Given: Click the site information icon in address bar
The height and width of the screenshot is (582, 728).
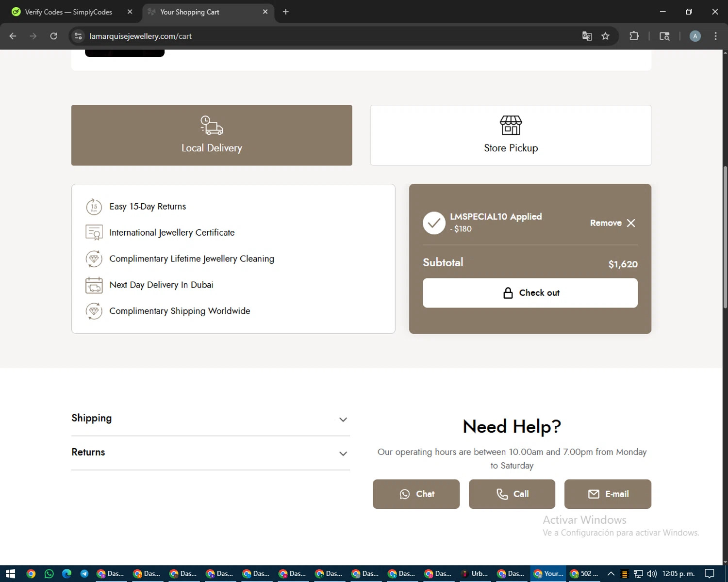Looking at the screenshot, I should (x=78, y=36).
